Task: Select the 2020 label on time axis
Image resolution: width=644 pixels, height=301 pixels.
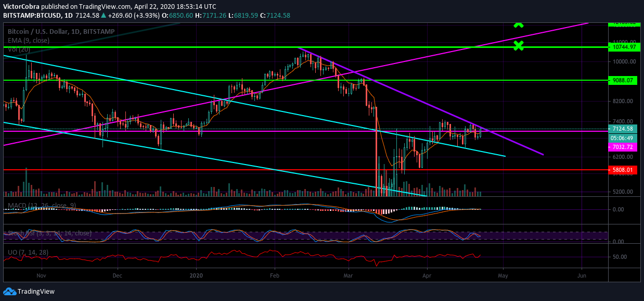Action: pos(197,274)
